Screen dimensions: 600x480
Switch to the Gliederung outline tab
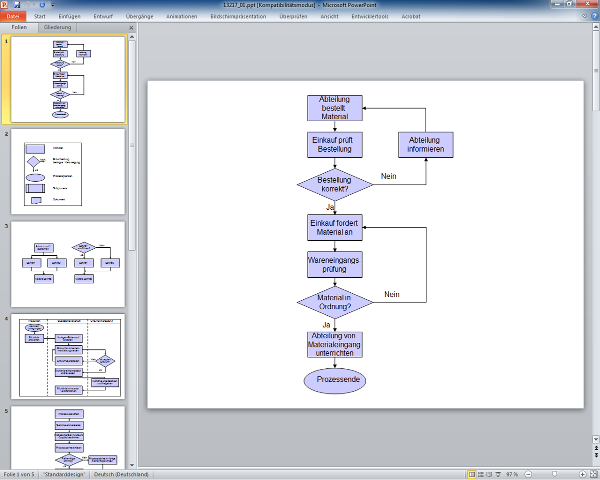pyautogui.click(x=56, y=28)
